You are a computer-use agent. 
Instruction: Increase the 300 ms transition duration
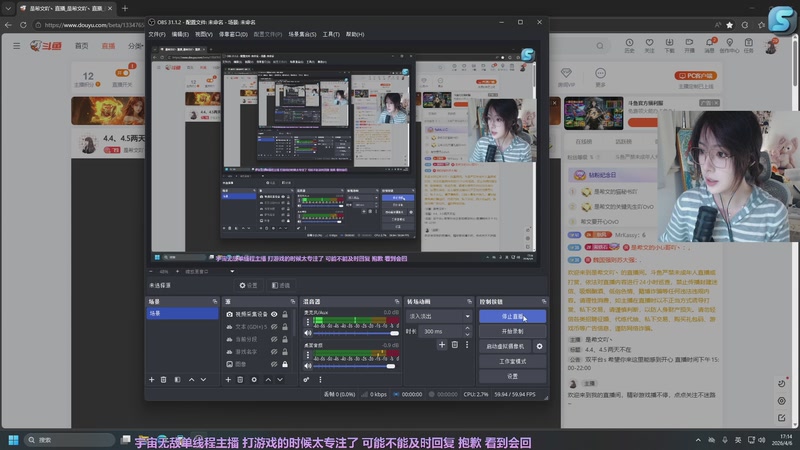click(x=467, y=329)
